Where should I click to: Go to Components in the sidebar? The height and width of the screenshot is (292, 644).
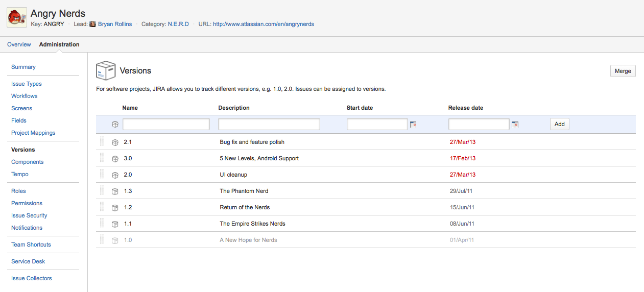click(x=28, y=162)
